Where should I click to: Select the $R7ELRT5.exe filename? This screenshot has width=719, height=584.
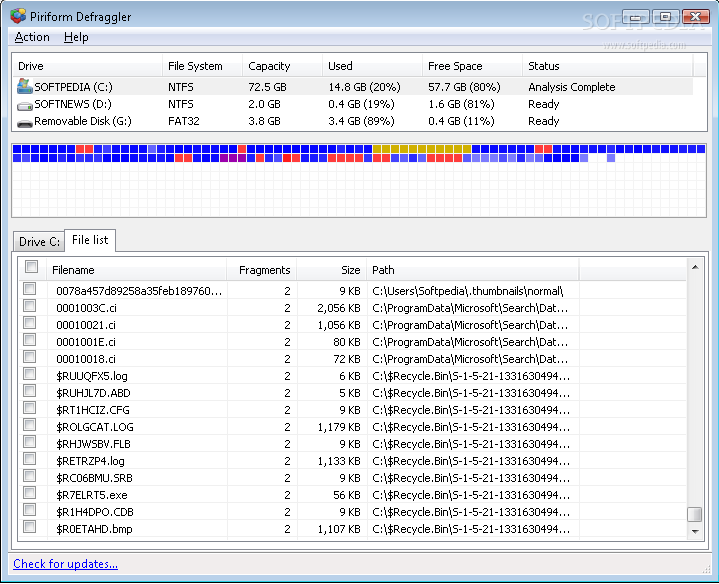92,495
